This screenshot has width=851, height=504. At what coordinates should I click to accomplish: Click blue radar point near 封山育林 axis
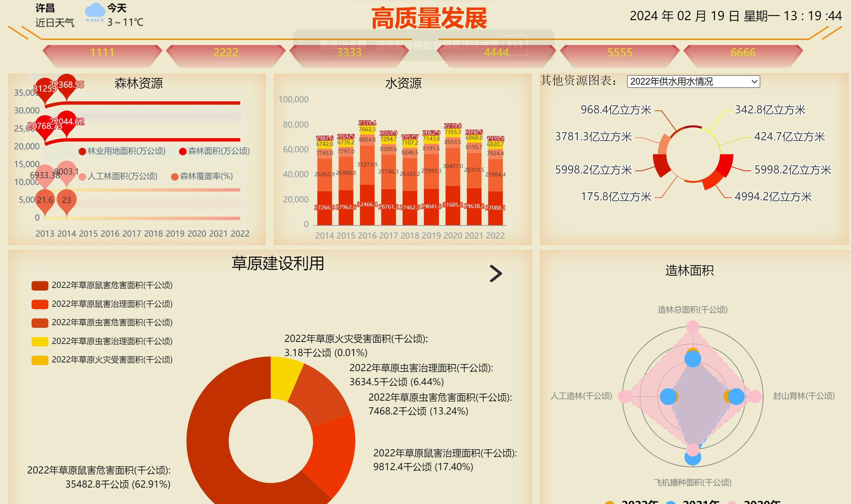[x=736, y=396]
